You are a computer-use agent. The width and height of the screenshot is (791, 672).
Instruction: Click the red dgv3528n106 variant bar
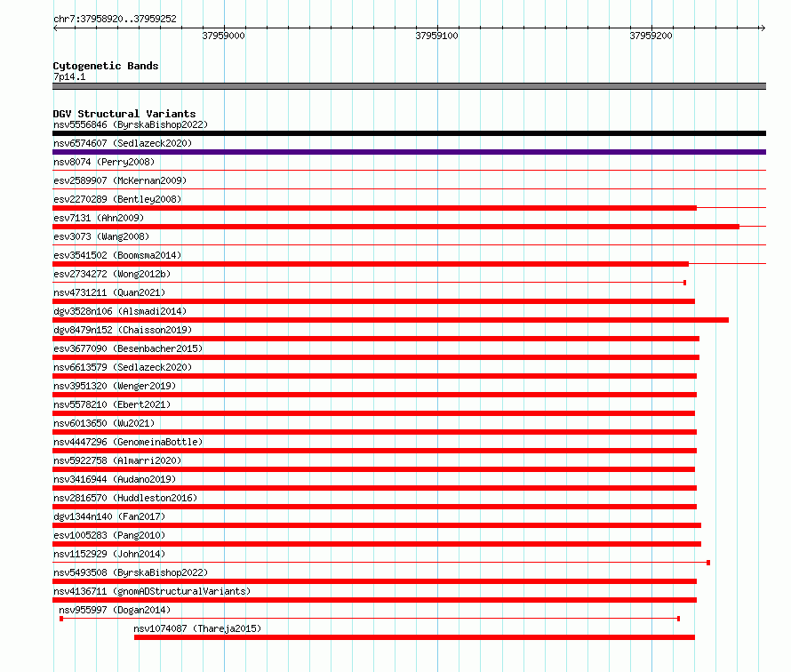(x=390, y=320)
